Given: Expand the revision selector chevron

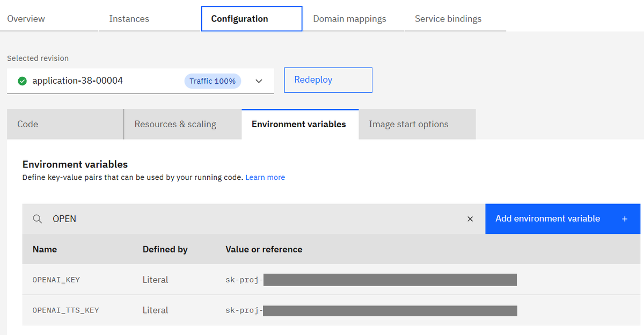Looking at the screenshot, I should coord(259,81).
